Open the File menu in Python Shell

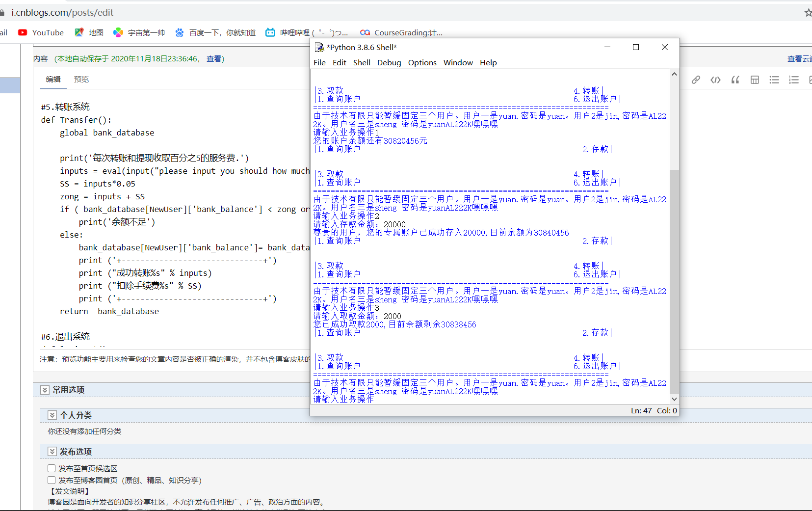click(x=319, y=62)
